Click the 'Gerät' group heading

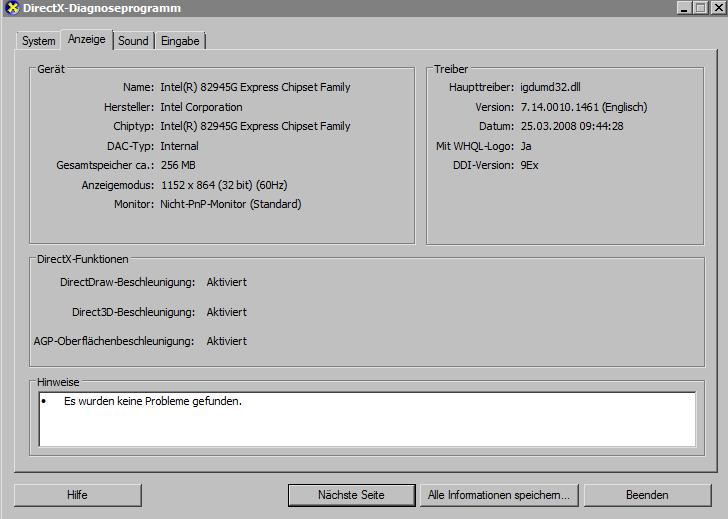click(51, 69)
